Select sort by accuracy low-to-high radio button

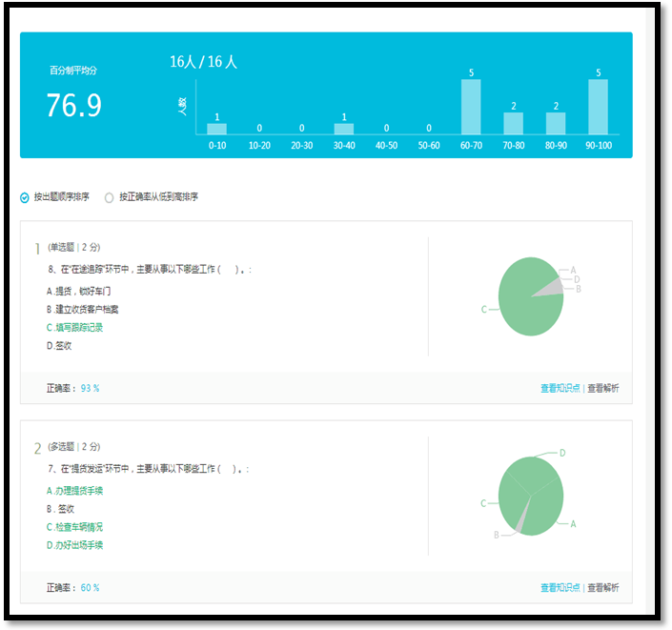109,197
